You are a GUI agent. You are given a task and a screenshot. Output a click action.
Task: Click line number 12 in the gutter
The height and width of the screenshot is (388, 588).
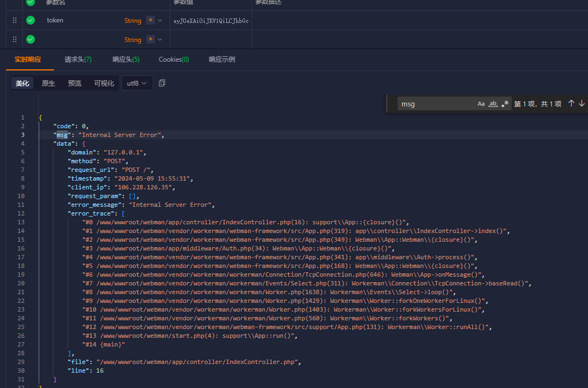pos(21,213)
